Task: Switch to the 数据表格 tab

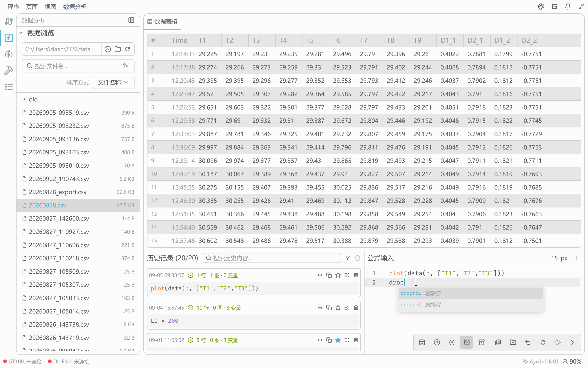Action: point(162,22)
